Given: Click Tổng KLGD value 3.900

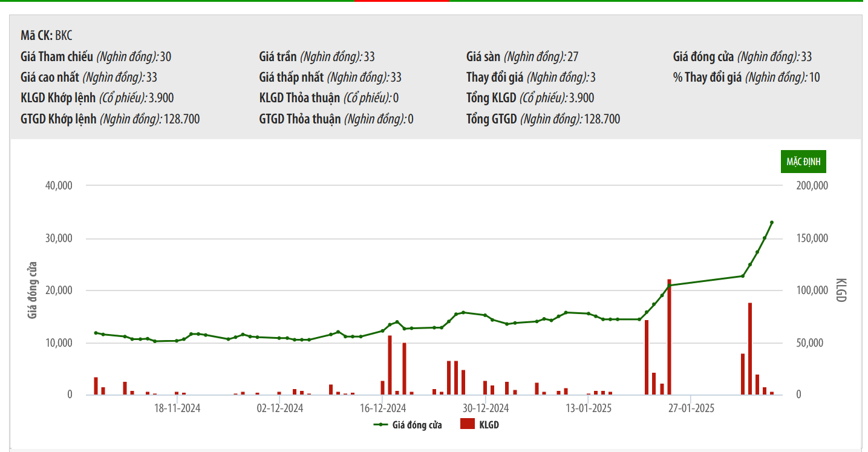Looking at the screenshot, I should coord(581,98).
